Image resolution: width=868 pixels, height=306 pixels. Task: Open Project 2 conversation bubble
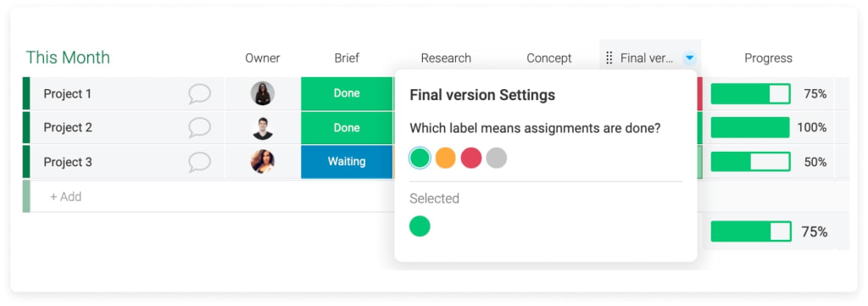click(x=199, y=128)
